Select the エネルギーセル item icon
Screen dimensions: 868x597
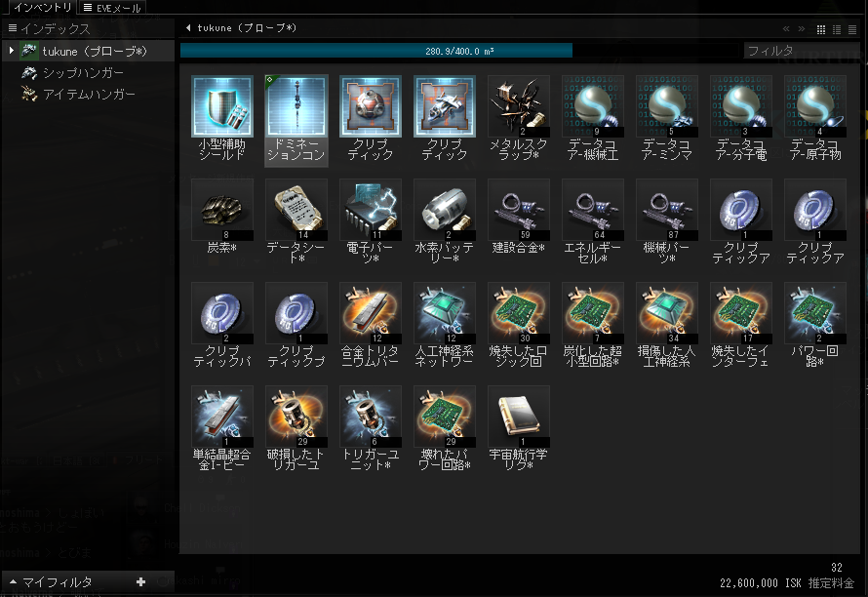pyautogui.click(x=593, y=210)
